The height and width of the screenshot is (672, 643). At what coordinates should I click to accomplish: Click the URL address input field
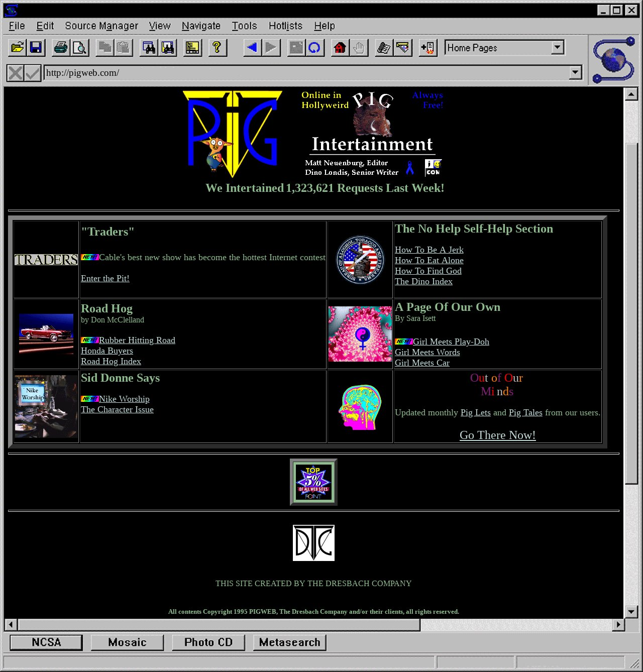tap(306, 73)
